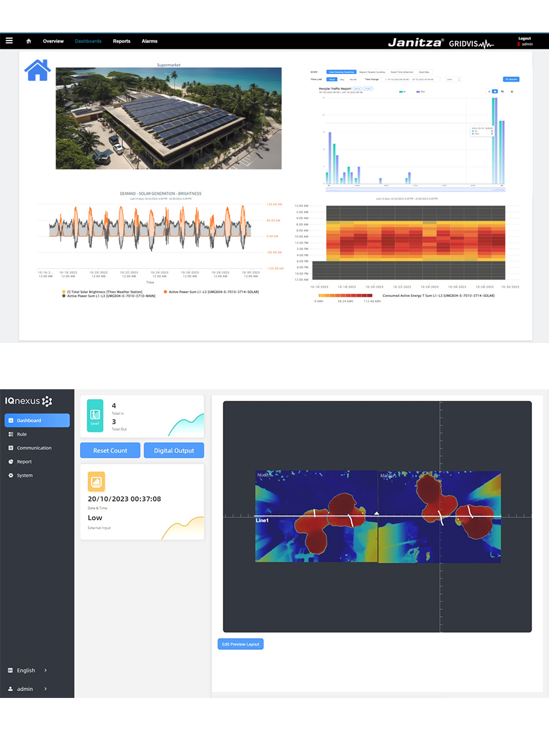Select Dashboard in IQnexus sidebar
Image resolution: width=549 pixels, height=756 pixels.
pos(37,420)
